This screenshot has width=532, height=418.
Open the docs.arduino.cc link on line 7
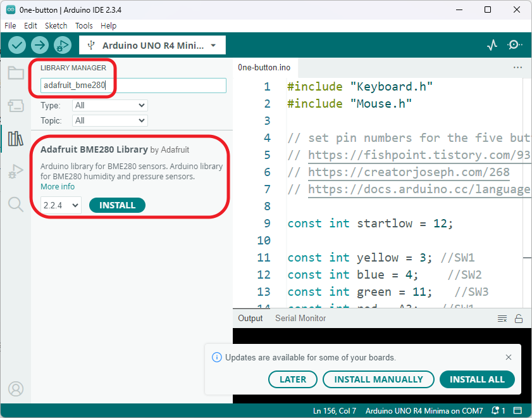[419, 189]
